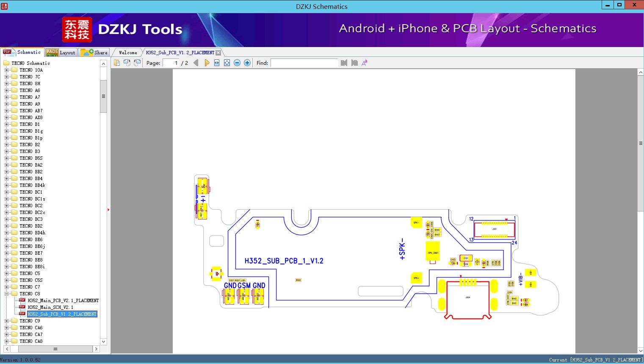This screenshot has width=644, height=364.
Task: Click the DZKJ app icon in title bar
Action: tap(5, 6)
